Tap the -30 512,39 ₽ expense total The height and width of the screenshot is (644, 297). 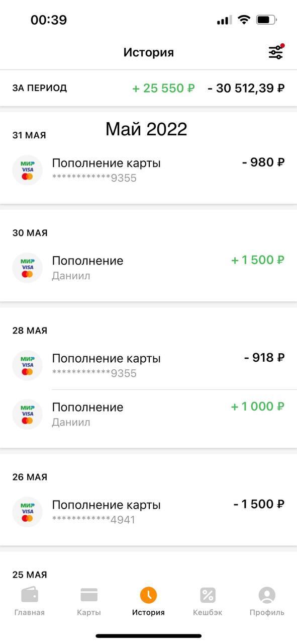tap(246, 89)
